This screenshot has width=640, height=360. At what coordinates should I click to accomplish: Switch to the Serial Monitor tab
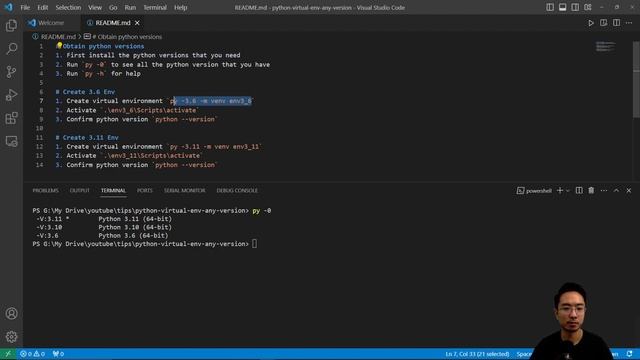184,191
